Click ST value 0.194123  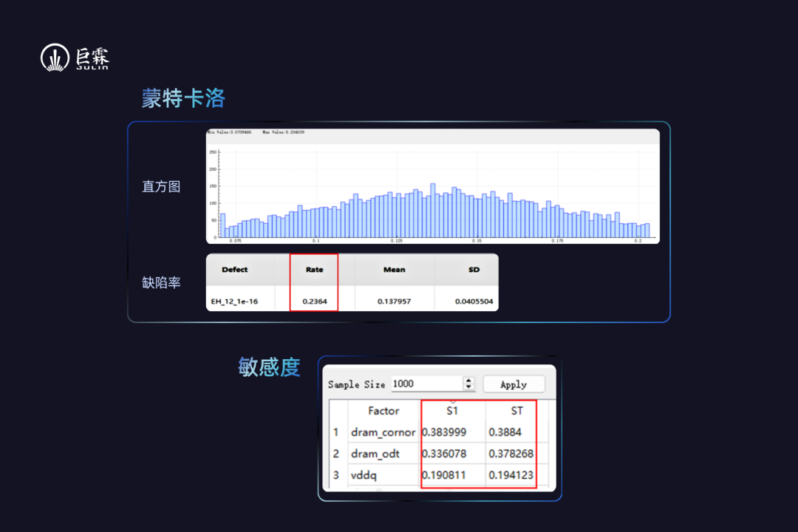pyautogui.click(x=511, y=475)
